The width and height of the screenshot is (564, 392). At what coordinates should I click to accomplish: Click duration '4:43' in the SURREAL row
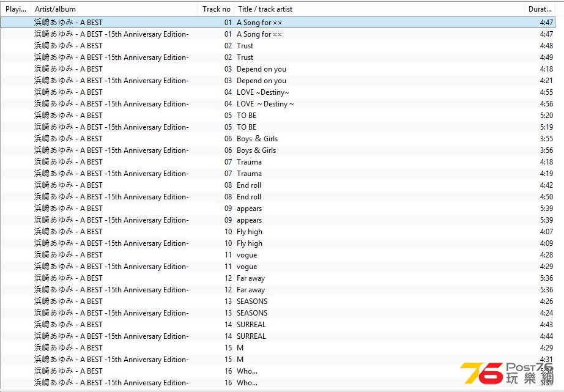coord(546,325)
